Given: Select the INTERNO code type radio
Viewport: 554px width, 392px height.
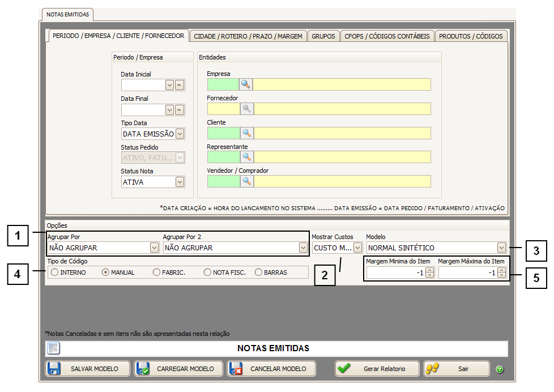Looking at the screenshot, I should 54,272.
